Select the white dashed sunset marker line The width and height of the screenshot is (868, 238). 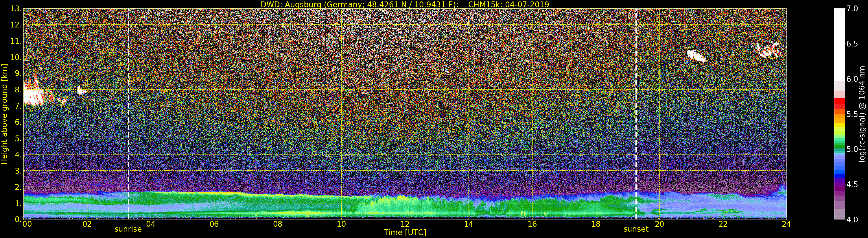click(636, 114)
